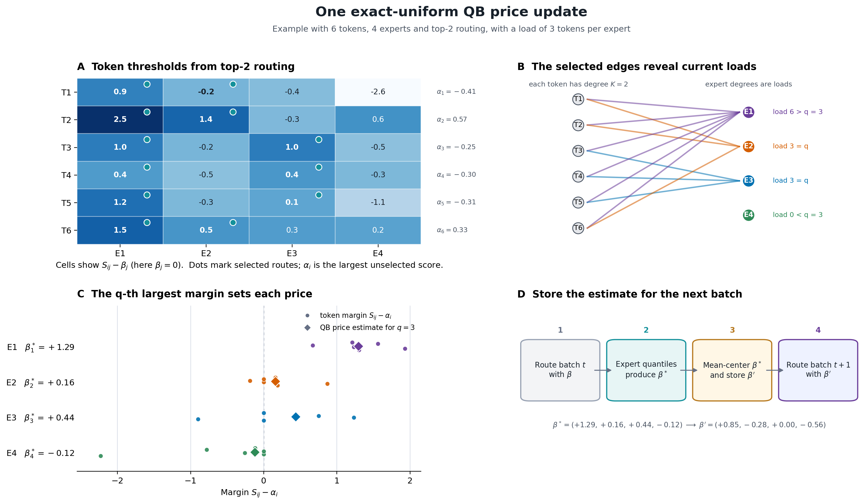This screenshot has width=867, height=504.
Task: Click the blue E3 price diamond marker
Action: pyautogui.click(x=295, y=417)
